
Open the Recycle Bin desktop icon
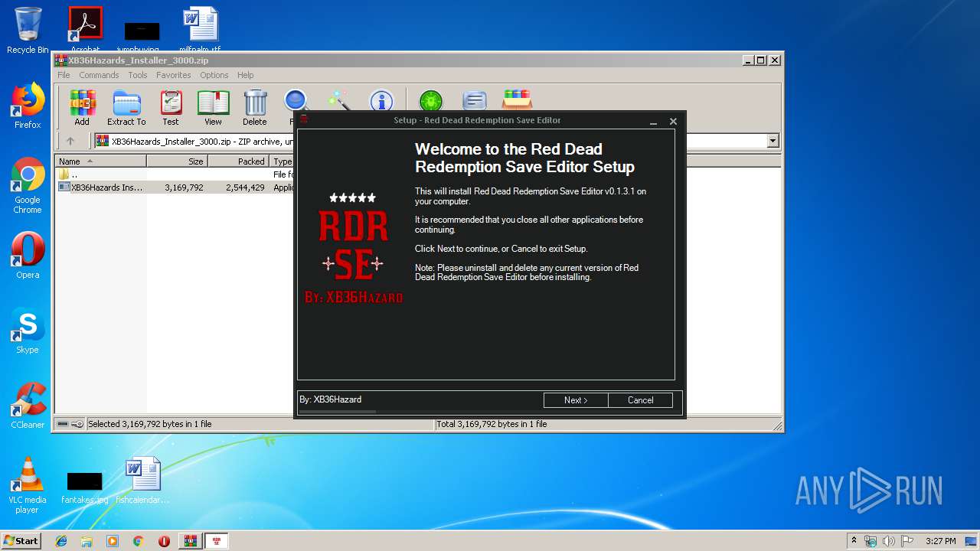coord(28,31)
